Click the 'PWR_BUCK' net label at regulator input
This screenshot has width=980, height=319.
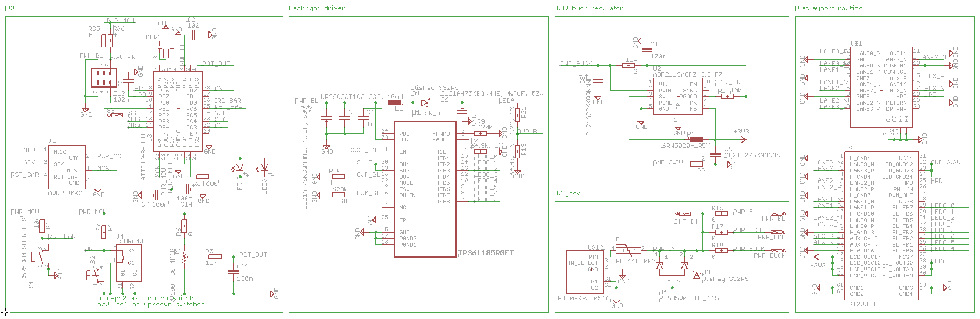click(x=576, y=64)
